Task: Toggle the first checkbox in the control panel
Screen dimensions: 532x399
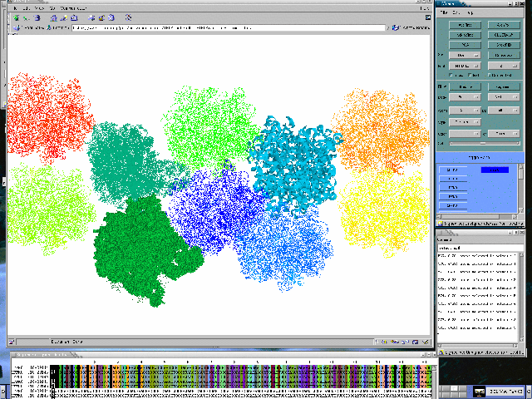Action: (451, 75)
